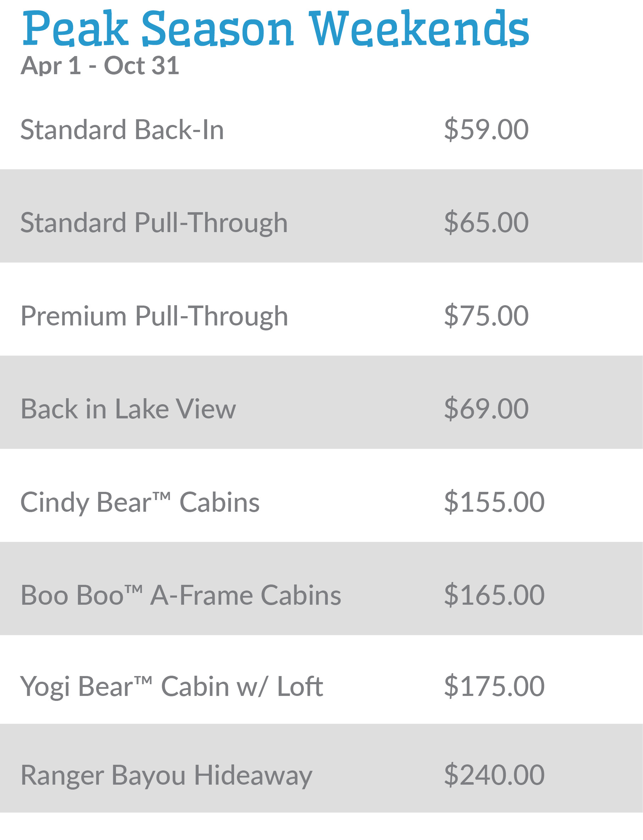This screenshot has width=643, height=840.
Task: Select the Apr 1 - Oct 31 date range
Action: tap(100, 66)
